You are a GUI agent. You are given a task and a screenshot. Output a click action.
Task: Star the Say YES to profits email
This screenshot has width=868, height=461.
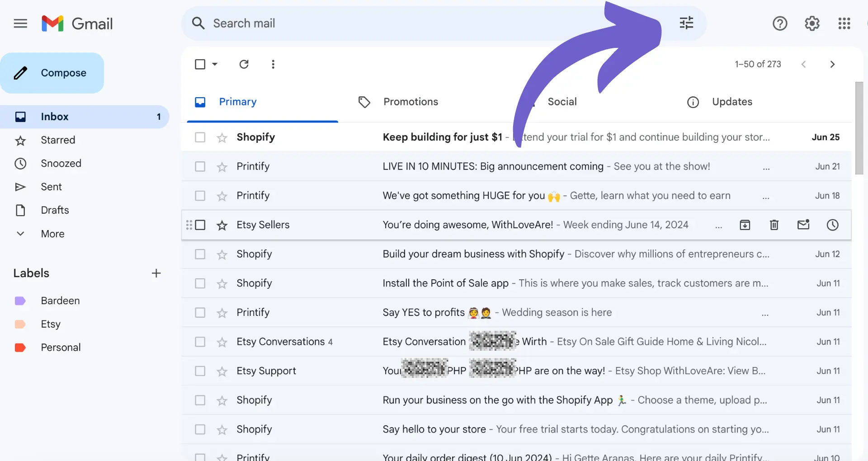(x=222, y=313)
